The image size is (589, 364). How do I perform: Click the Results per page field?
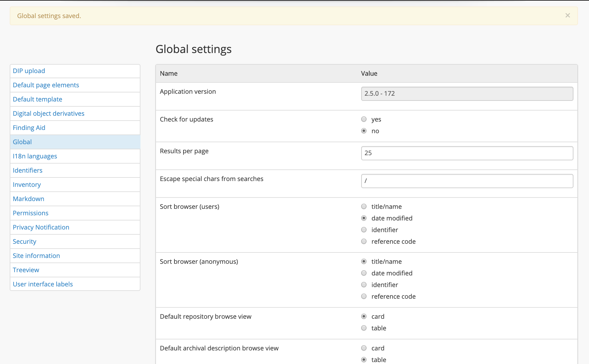[467, 153]
